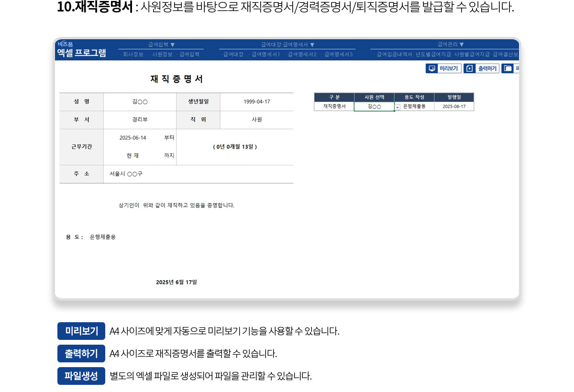The width and height of the screenshot is (574, 392).
Task: Expand the 급여입력 ▼ menu group
Action: coord(162,44)
